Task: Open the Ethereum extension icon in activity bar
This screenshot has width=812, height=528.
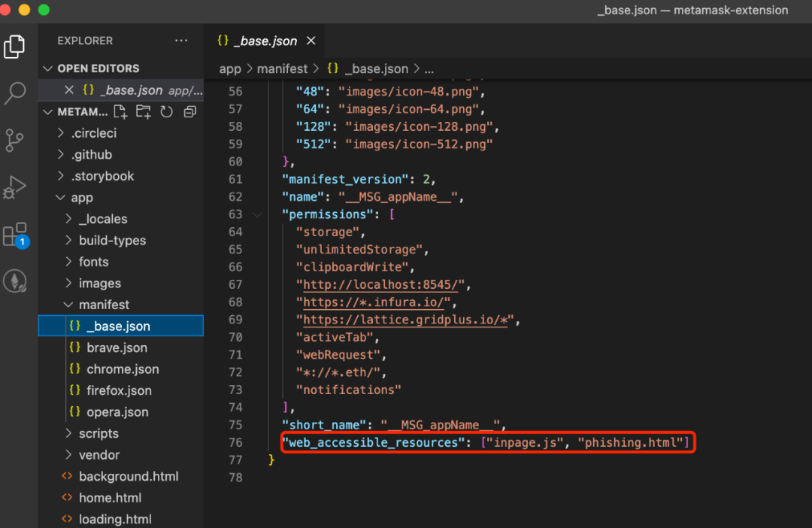Action: point(15,281)
